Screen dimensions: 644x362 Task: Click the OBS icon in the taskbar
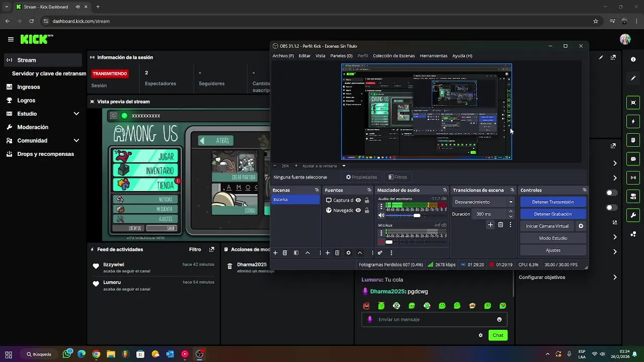(x=199, y=354)
